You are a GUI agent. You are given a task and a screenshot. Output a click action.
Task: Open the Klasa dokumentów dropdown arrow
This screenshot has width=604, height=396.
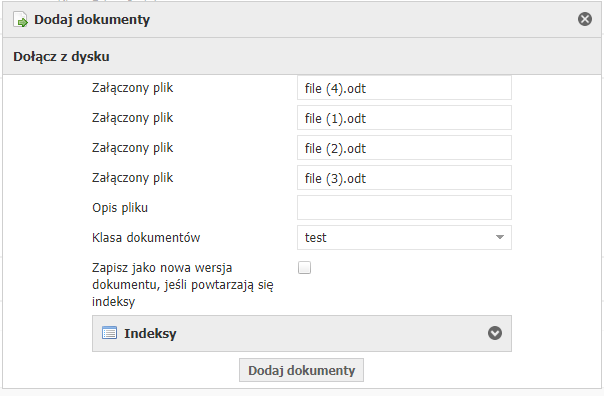[500, 237]
